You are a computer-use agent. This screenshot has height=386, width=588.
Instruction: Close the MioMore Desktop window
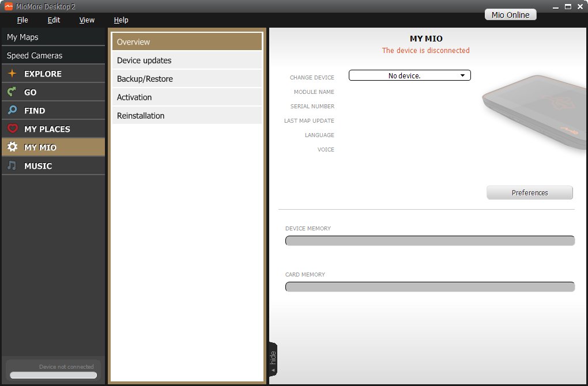coord(580,7)
